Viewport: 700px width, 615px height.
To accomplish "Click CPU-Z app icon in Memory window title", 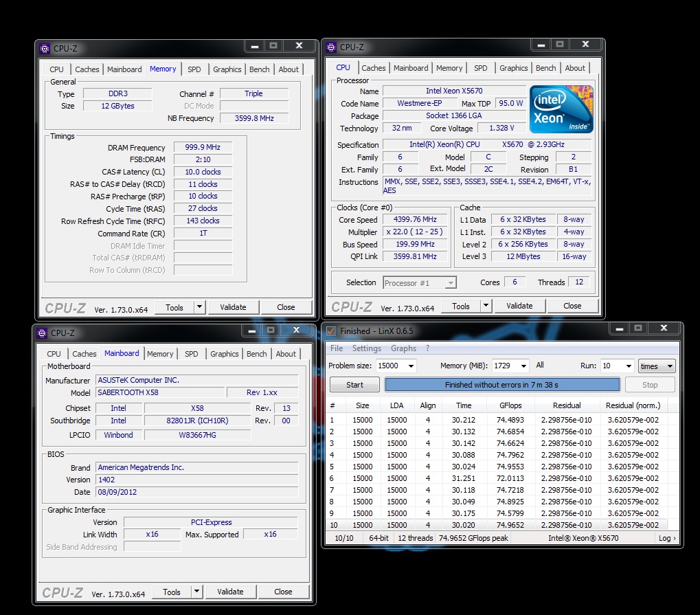I will click(45, 48).
